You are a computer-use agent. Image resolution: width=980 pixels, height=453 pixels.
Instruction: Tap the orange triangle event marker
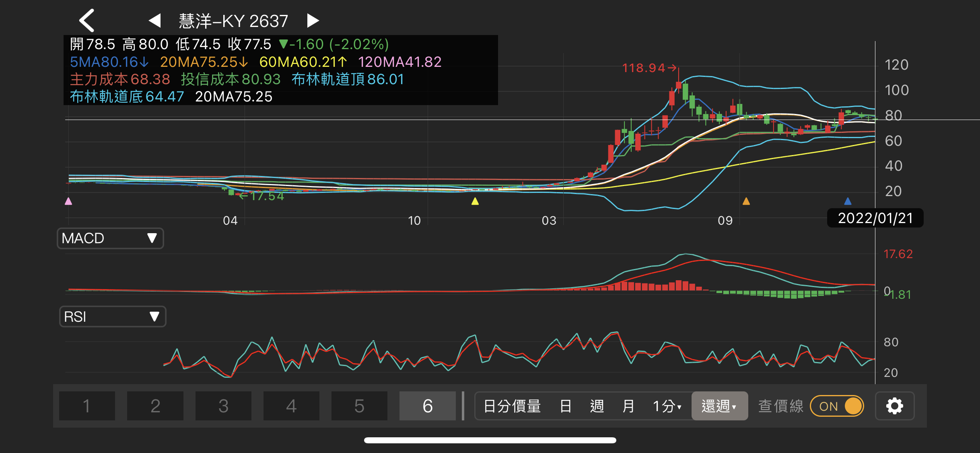pyautogui.click(x=746, y=201)
